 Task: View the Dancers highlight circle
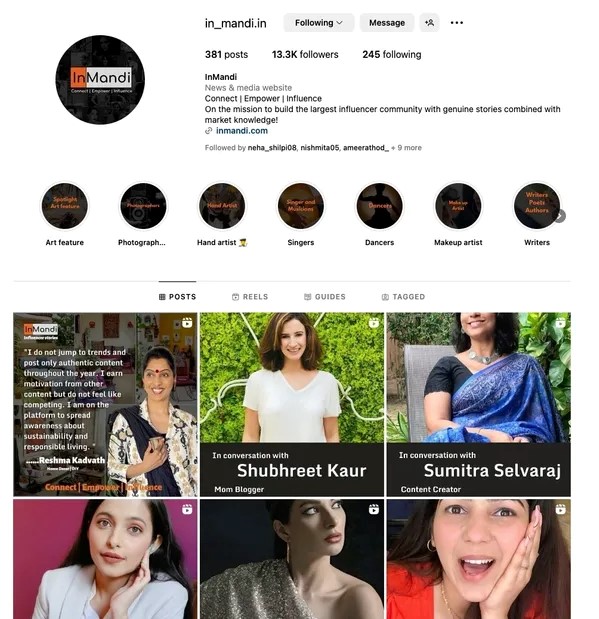[x=379, y=206]
